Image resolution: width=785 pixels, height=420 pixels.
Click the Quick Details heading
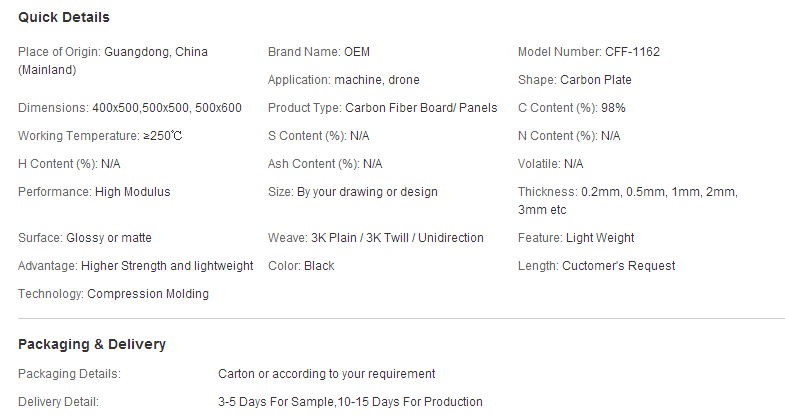click(64, 18)
